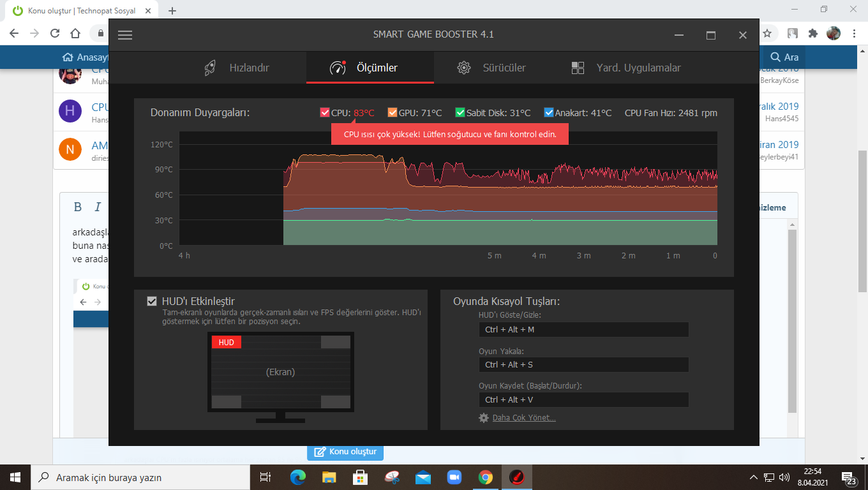Screen dimensions: 868x490
Task: Go to Yard. Uygulamalar tab
Action: point(626,68)
